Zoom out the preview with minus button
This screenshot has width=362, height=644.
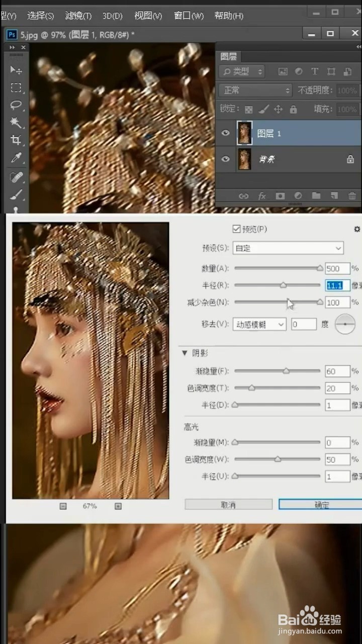click(63, 506)
